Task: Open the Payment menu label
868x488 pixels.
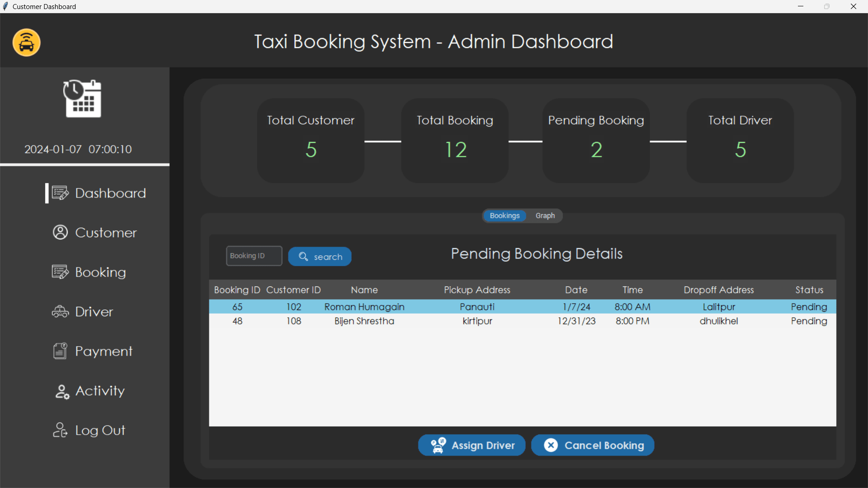Action: 104,351
